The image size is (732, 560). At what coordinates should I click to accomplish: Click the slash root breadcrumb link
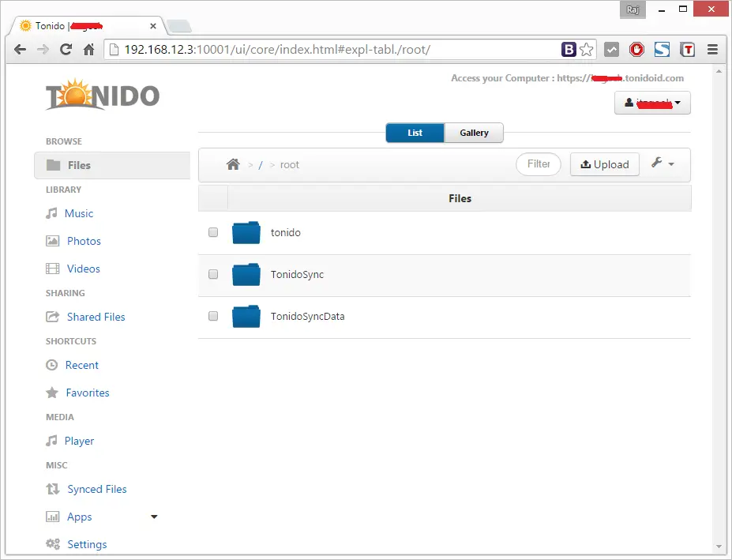pos(261,165)
